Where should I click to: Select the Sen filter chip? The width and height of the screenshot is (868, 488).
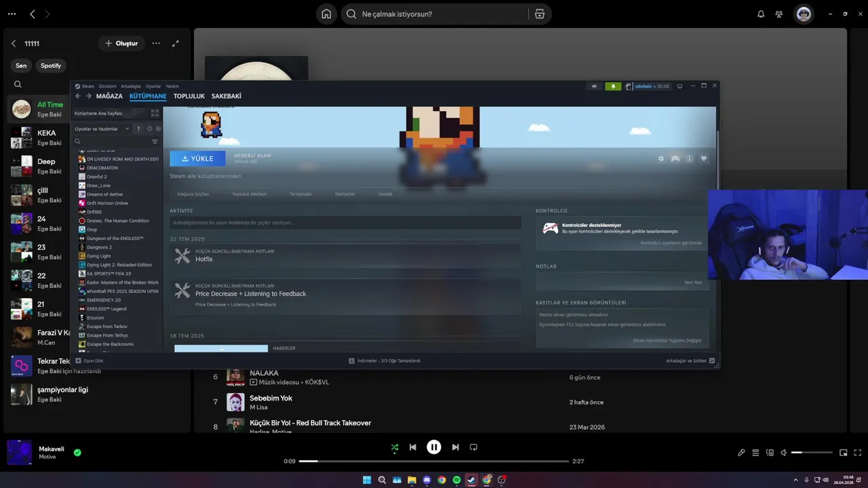pos(21,66)
